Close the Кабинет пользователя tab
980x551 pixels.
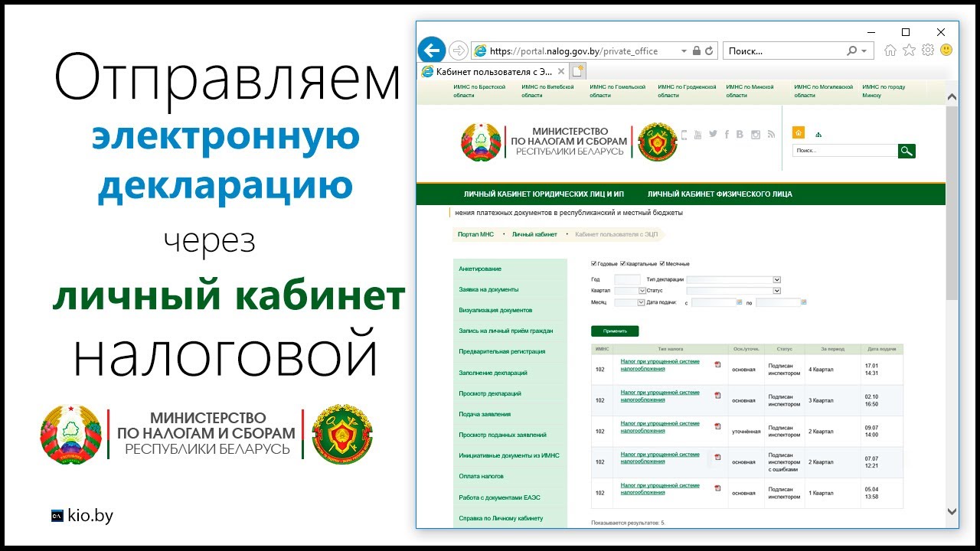tap(560, 71)
